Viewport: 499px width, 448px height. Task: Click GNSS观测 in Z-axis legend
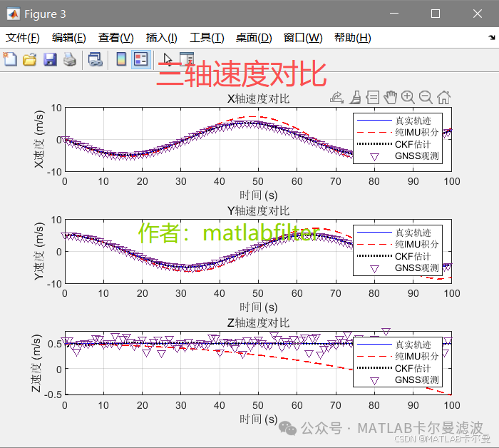417,380
